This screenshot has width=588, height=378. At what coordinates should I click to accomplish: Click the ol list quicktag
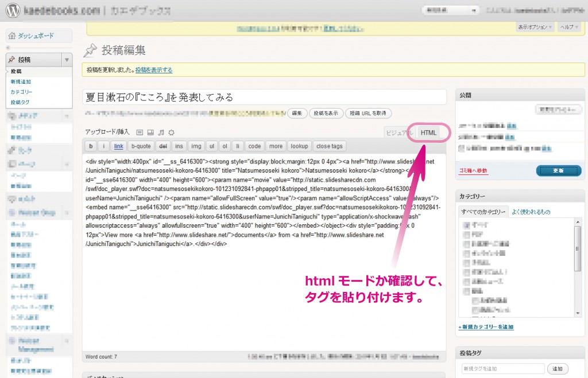pos(225,146)
